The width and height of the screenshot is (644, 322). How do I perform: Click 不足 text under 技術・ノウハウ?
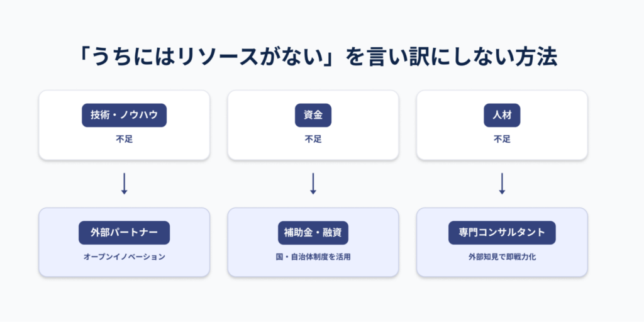[x=125, y=140]
